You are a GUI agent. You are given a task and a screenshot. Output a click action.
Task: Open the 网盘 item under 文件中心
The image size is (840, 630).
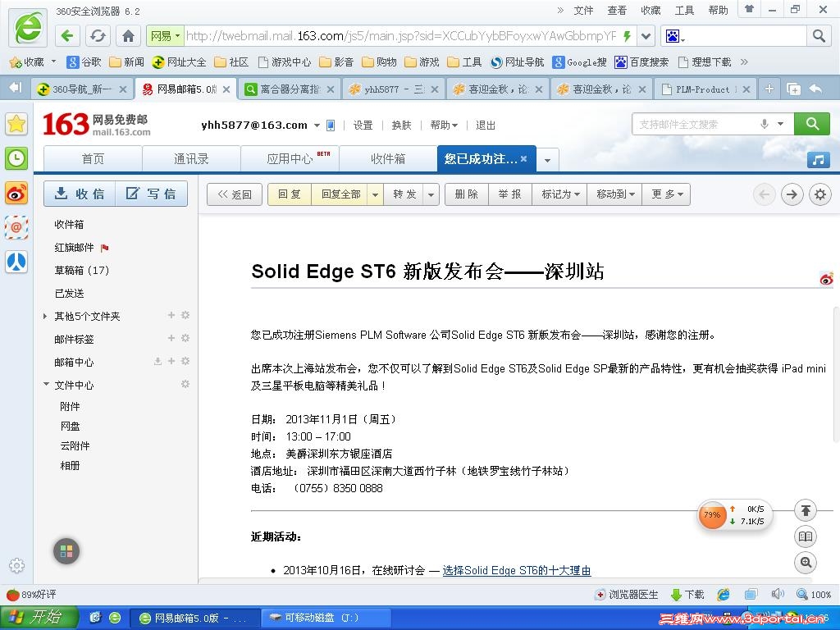point(71,426)
